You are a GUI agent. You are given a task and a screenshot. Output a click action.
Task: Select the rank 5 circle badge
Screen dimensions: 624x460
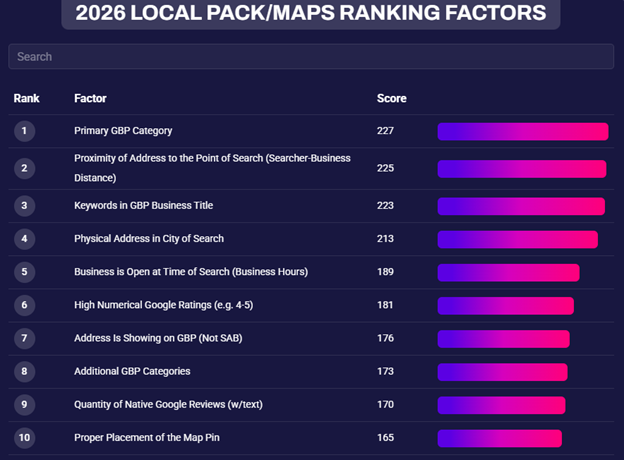24,272
